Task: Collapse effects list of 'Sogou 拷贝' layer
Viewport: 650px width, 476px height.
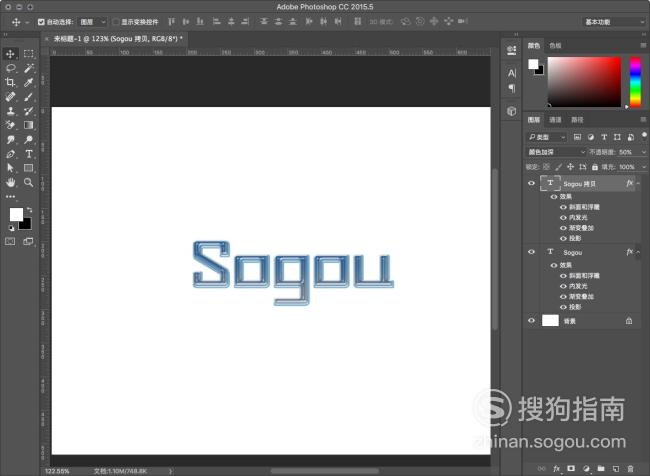Action: click(638, 183)
